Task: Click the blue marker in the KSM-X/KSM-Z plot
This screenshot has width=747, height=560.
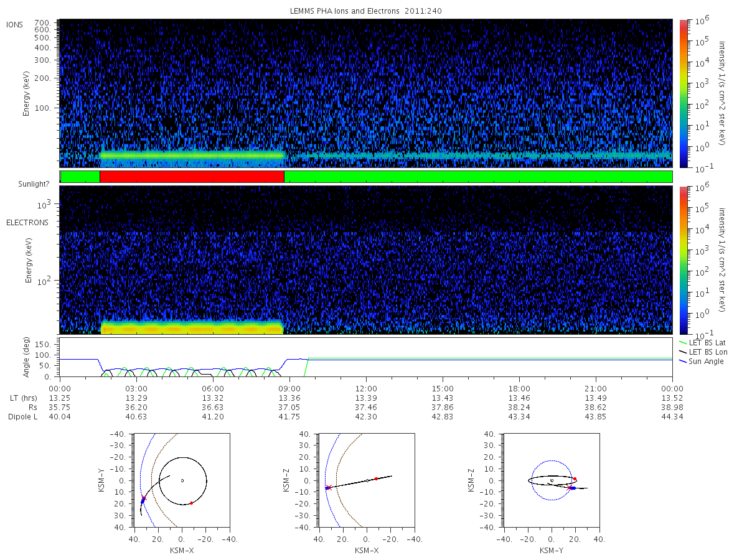Action: [327, 488]
